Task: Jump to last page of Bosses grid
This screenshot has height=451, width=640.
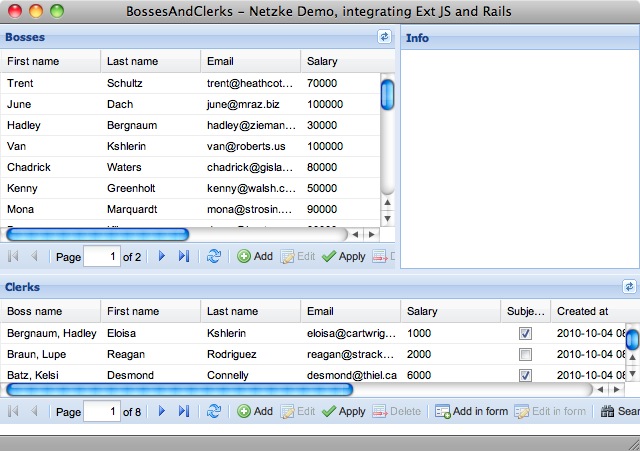Action: pyautogui.click(x=183, y=257)
